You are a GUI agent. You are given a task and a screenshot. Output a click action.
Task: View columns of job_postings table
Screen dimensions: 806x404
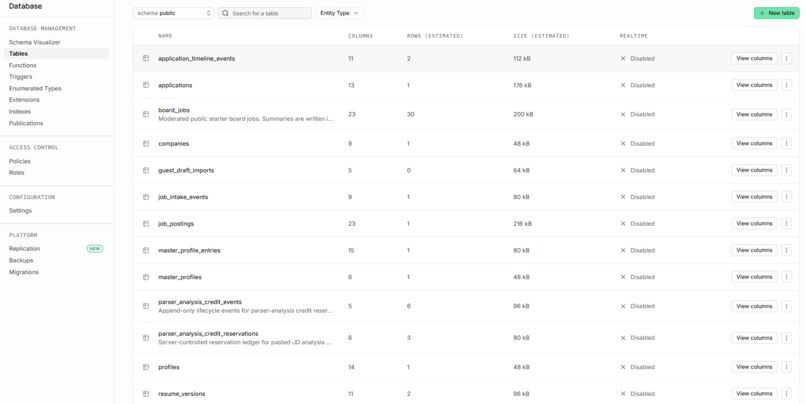(754, 224)
